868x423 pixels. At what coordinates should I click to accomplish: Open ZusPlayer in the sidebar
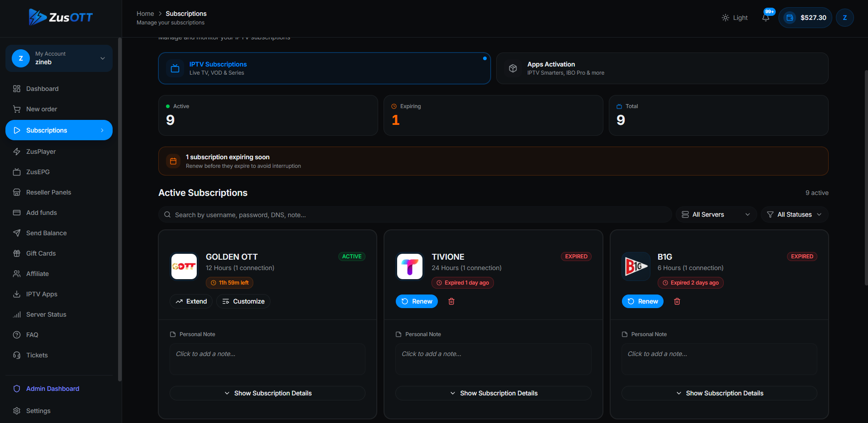point(59,152)
